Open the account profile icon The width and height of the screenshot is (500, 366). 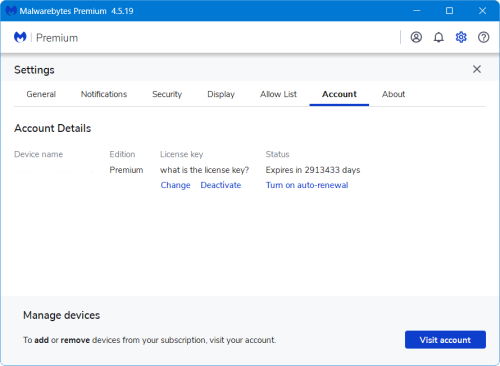416,37
